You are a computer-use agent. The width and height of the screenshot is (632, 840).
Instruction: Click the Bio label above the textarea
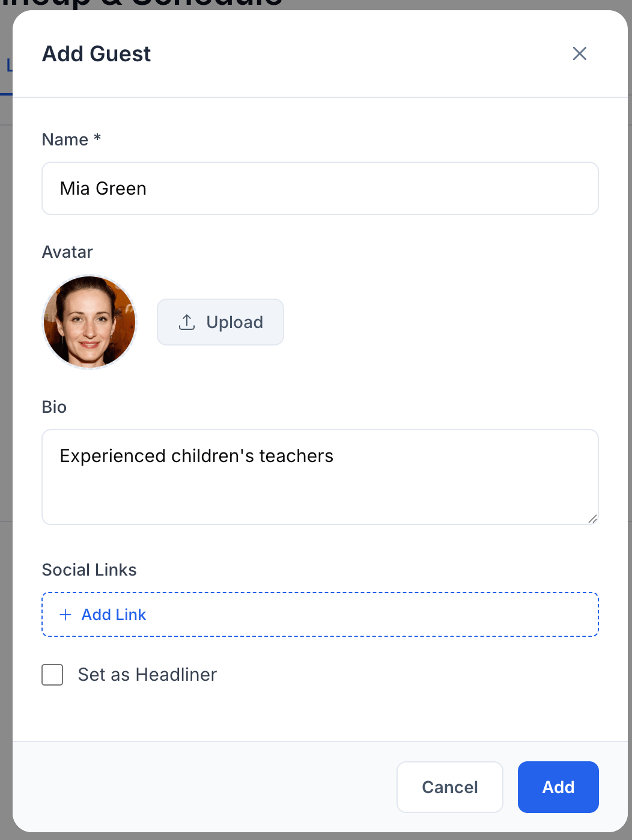(54, 407)
